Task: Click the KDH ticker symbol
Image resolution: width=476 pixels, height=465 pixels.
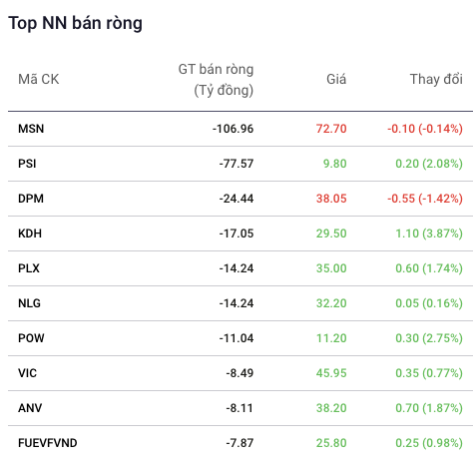Action: pos(30,233)
